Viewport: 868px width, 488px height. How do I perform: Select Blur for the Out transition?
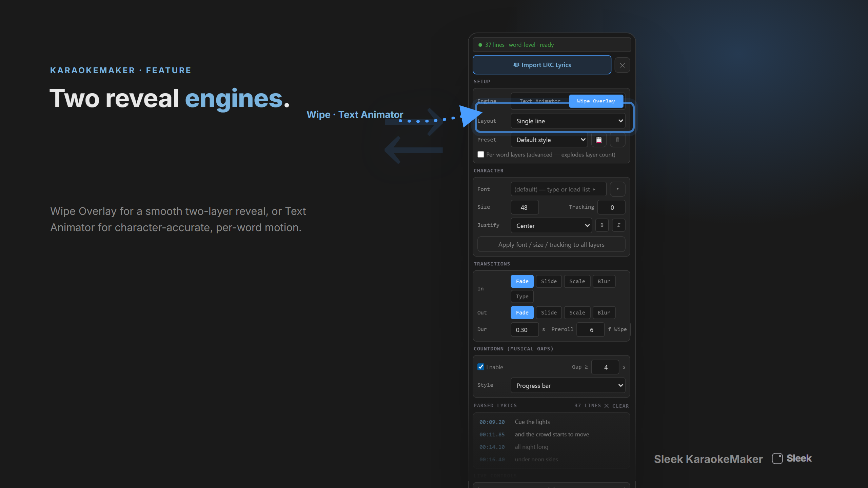(x=604, y=312)
